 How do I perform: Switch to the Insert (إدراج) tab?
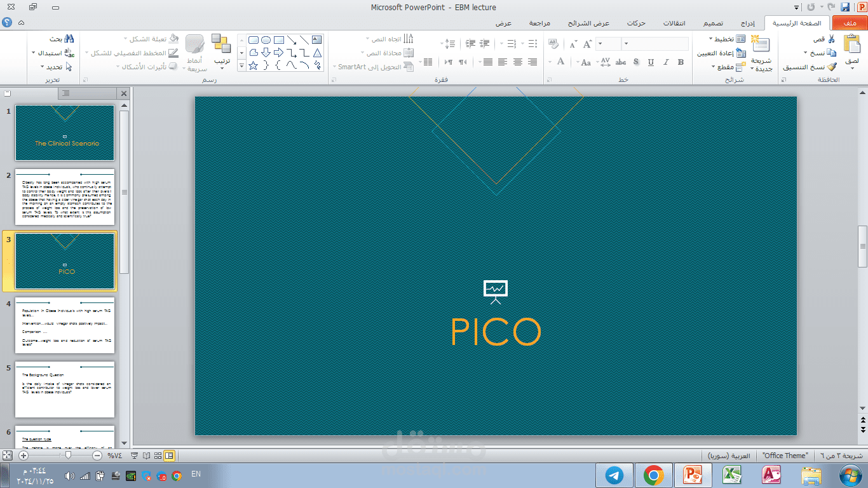click(x=748, y=23)
